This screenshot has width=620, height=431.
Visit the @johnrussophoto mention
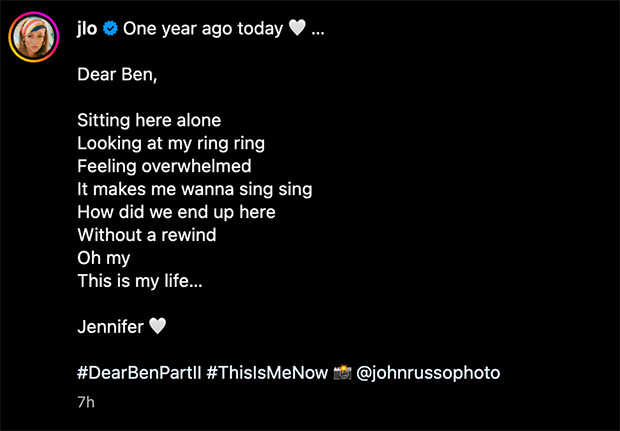(428, 373)
